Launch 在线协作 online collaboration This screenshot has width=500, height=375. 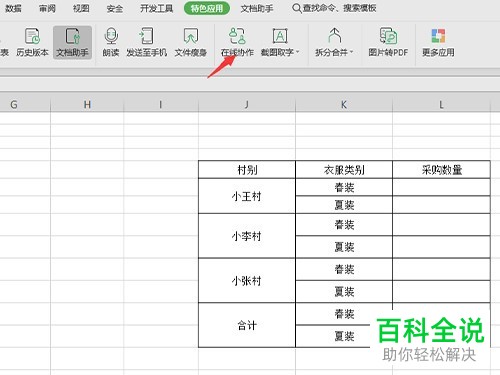237,43
